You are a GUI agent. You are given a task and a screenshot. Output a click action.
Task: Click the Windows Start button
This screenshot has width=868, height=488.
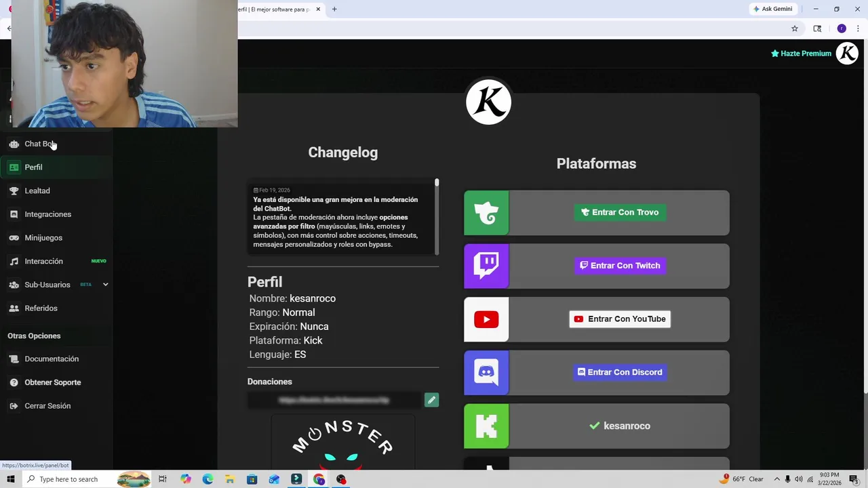click(x=10, y=479)
